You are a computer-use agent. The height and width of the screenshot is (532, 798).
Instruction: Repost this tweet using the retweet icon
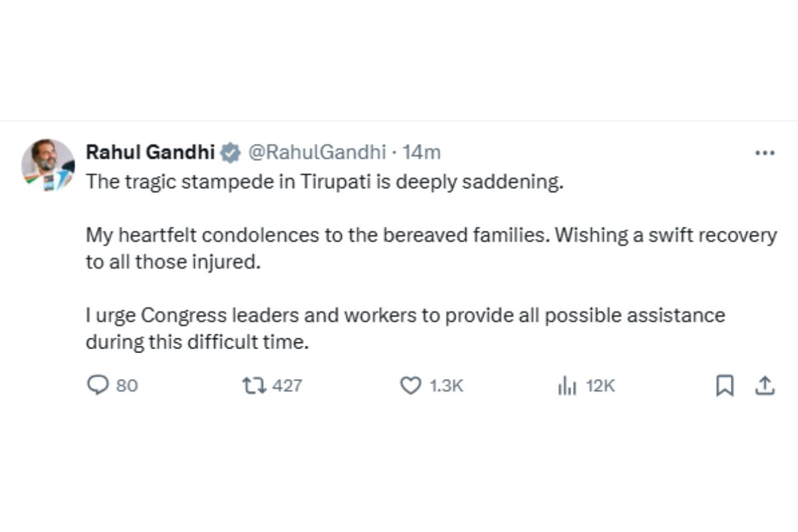pyautogui.click(x=252, y=385)
